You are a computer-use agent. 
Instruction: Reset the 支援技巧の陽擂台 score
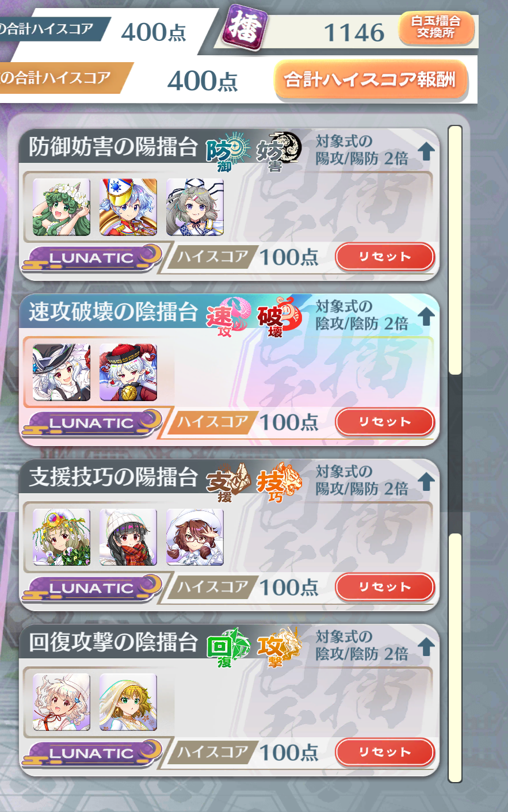pyautogui.click(x=384, y=587)
